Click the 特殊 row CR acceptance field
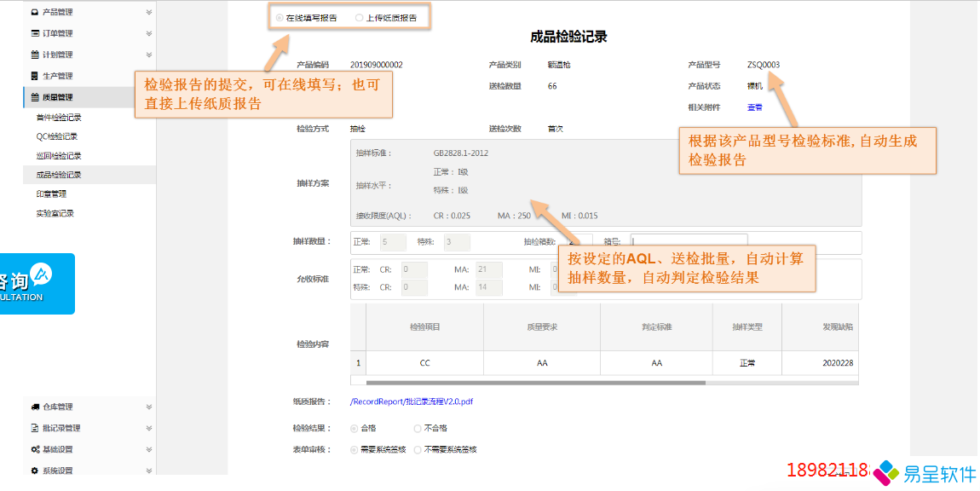Viewport: 980px width, 491px height. [x=414, y=288]
